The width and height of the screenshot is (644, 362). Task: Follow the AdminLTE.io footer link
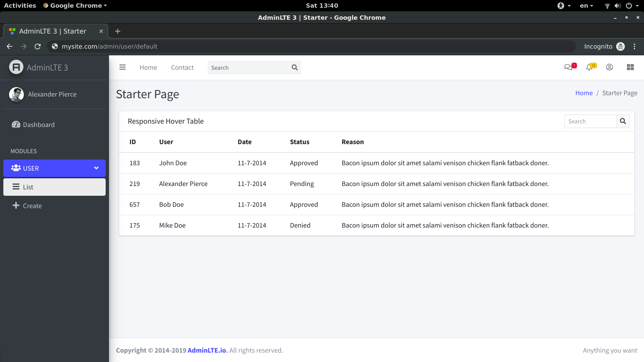pyautogui.click(x=207, y=350)
